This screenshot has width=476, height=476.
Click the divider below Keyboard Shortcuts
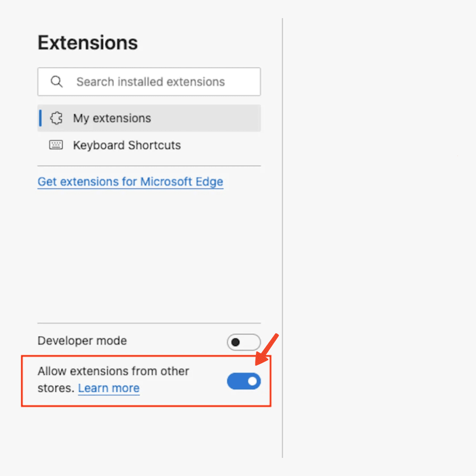[x=149, y=166]
